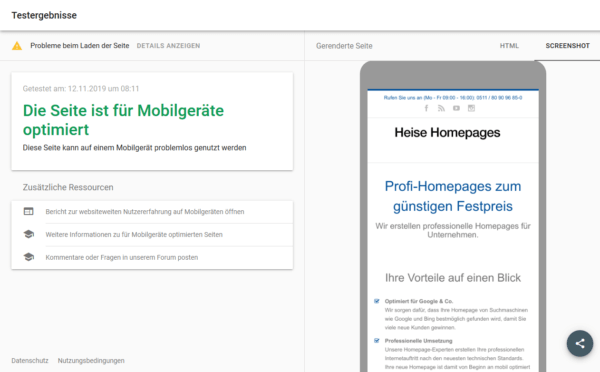Open the Nutzungsbedingungen footer link
Image resolution: width=600 pixels, height=372 pixels.
pos(91,361)
